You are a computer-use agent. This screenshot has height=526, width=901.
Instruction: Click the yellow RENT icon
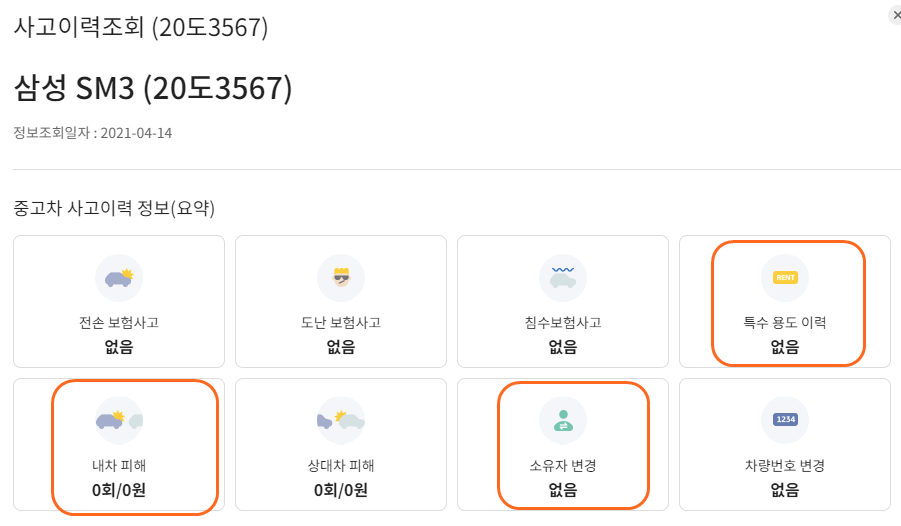[x=785, y=278]
